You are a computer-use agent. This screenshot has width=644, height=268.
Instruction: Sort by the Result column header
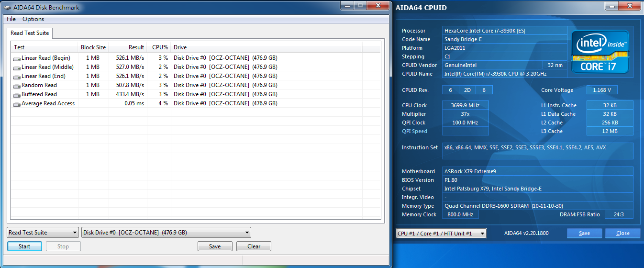click(128, 47)
